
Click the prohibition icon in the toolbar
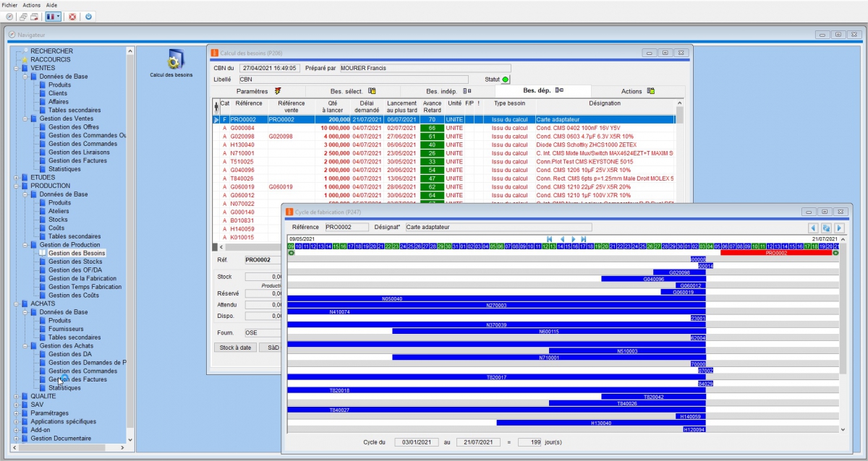point(10,17)
